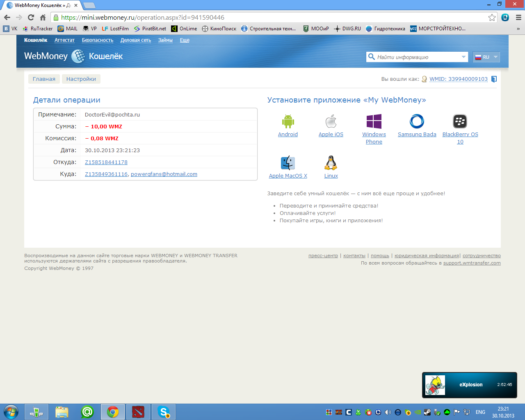Select the Linux penguin icon
Viewport: 525px width, 420px height.
tap(331, 163)
